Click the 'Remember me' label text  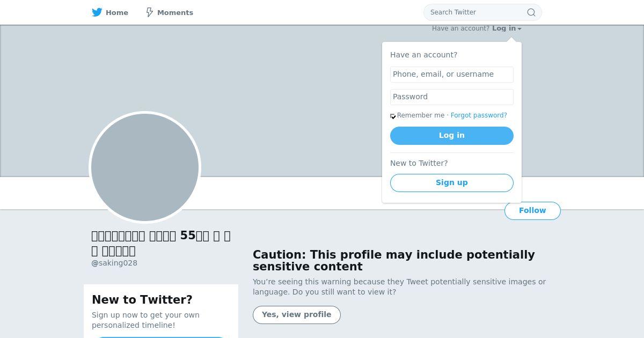coord(421,115)
